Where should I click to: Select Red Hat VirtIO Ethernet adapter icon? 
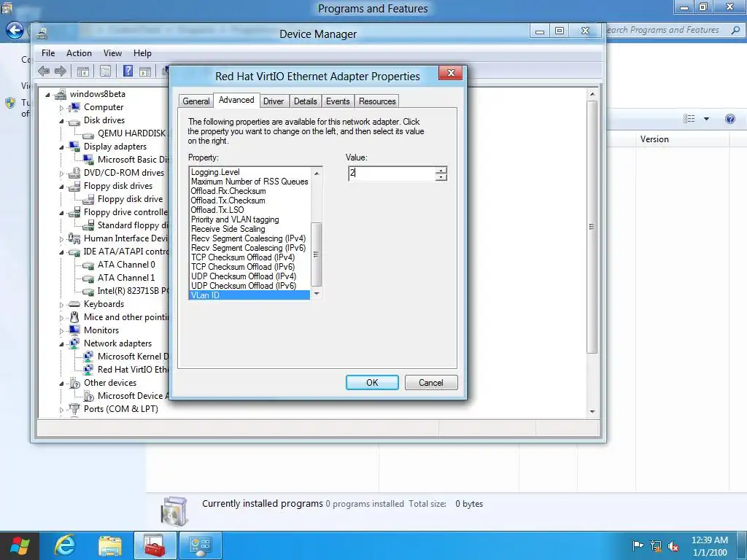[88, 370]
